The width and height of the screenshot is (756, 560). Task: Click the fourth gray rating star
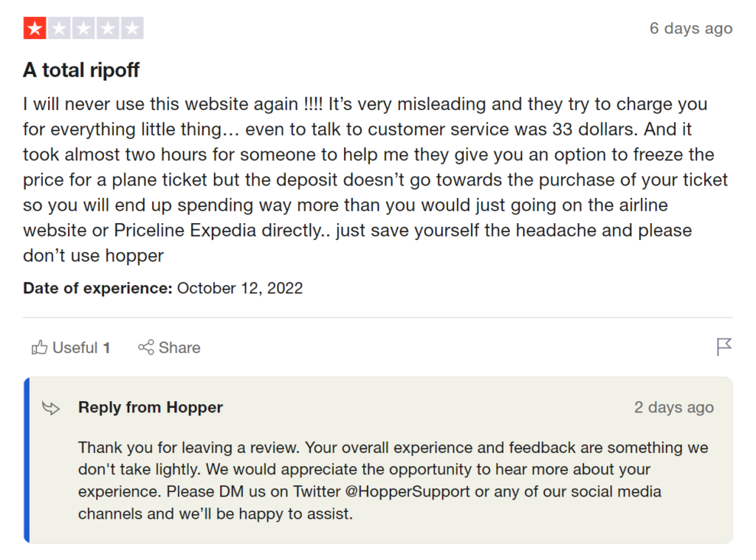click(108, 28)
